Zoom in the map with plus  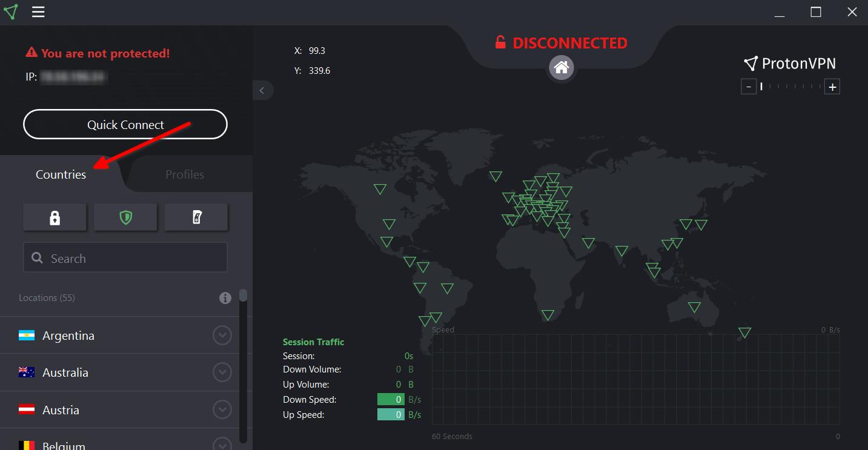[x=833, y=87]
